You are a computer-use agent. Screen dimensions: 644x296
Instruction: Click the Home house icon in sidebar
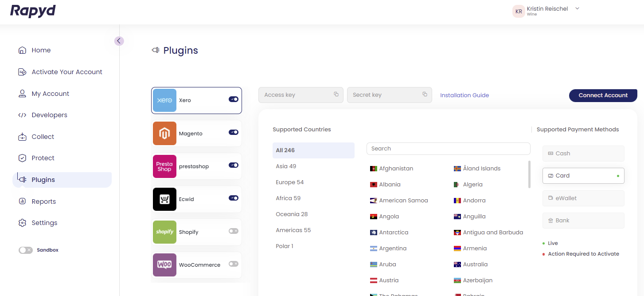22,50
